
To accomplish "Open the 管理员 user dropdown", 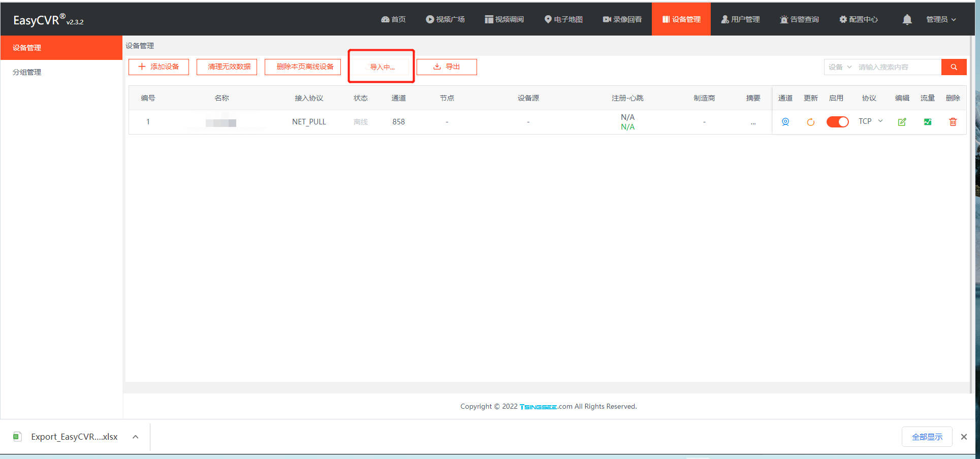I will pyautogui.click(x=941, y=19).
